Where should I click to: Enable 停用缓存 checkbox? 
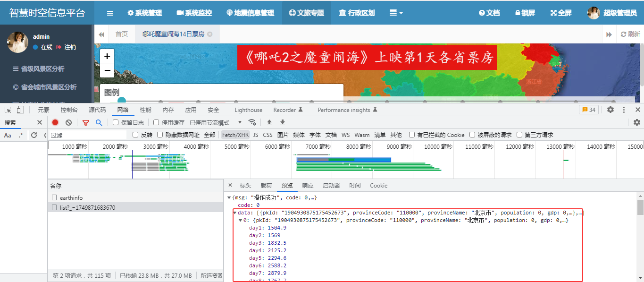(x=156, y=122)
